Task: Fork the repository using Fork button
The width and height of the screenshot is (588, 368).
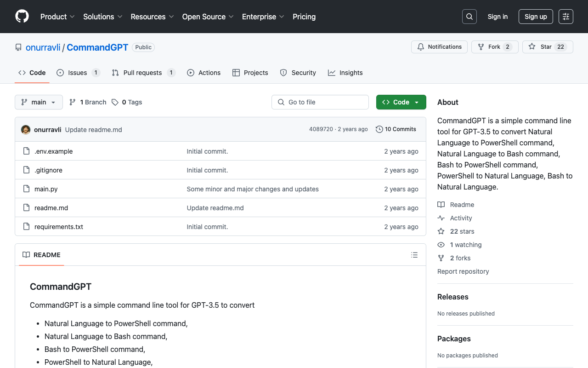Action: (495, 47)
